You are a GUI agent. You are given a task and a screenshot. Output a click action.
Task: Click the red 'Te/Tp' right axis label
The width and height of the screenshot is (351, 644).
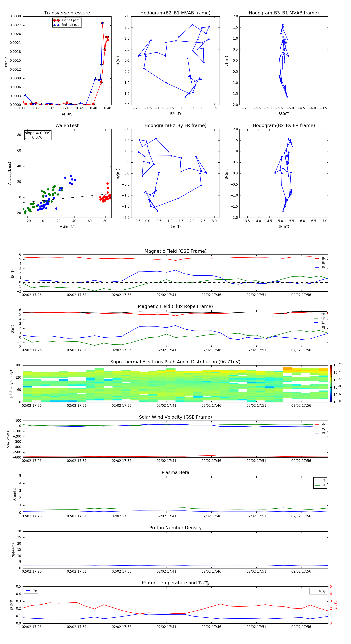tap(336, 605)
